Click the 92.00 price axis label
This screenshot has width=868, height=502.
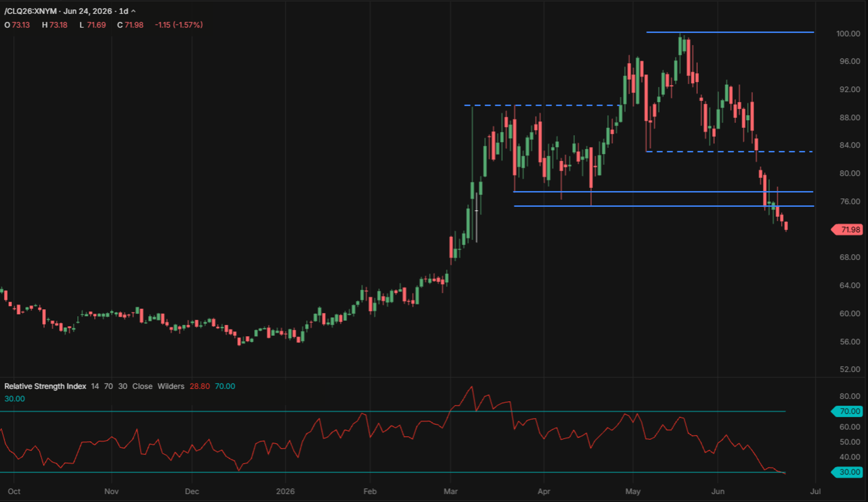tap(849, 89)
